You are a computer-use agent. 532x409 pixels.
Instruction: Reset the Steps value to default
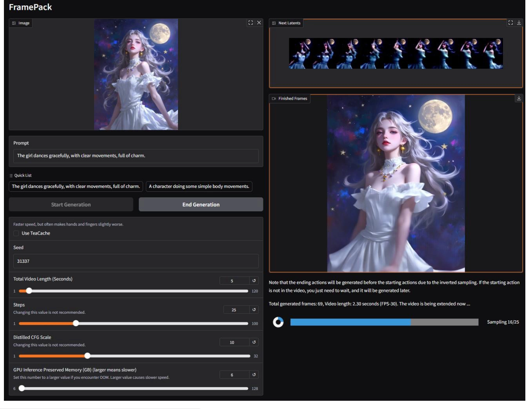(x=254, y=310)
